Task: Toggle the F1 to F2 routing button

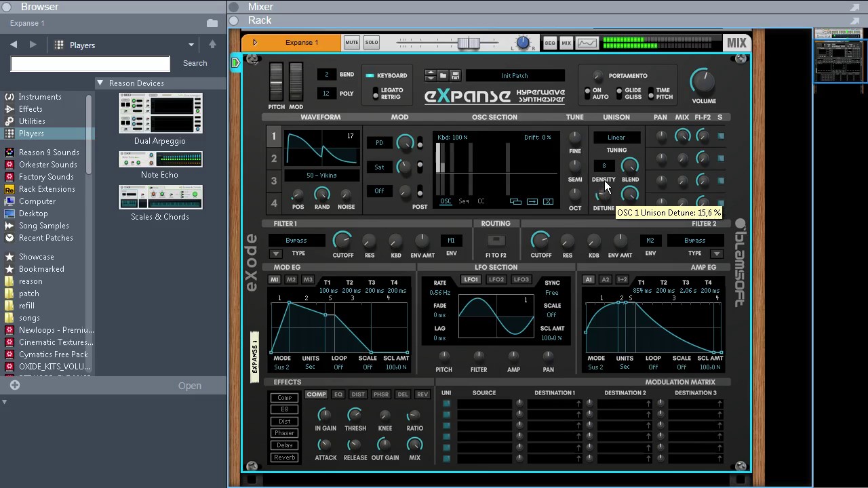Action: (x=496, y=241)
